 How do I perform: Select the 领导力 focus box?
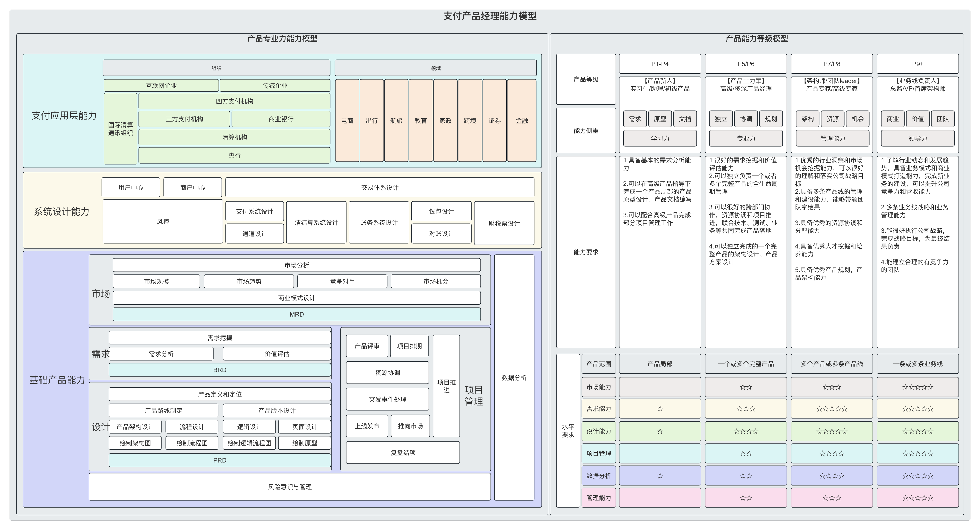click(x=917, y=138)
